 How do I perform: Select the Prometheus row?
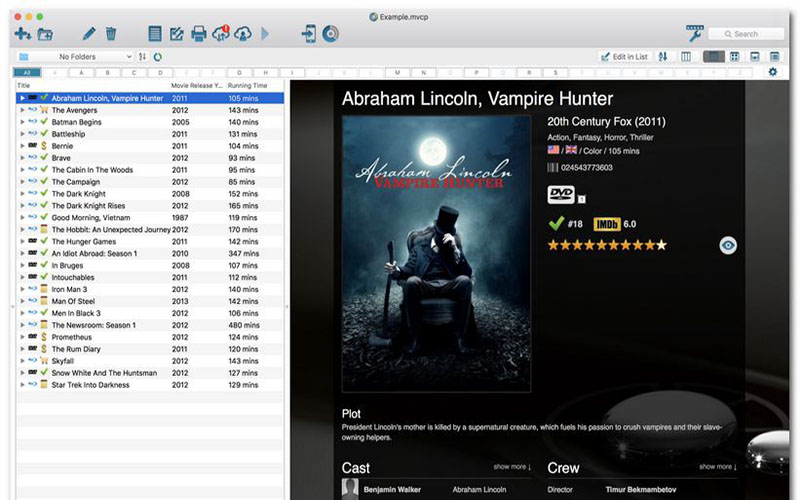[x=150, y=337]
